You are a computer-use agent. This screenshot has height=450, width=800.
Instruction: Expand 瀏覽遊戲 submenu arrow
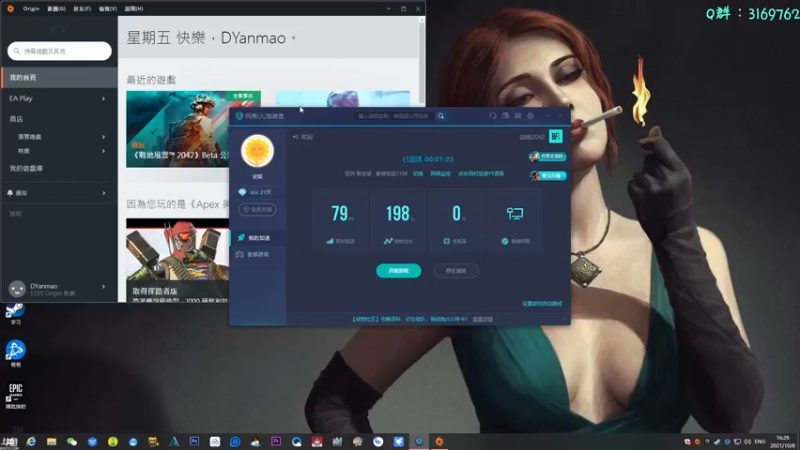point(104,137)
